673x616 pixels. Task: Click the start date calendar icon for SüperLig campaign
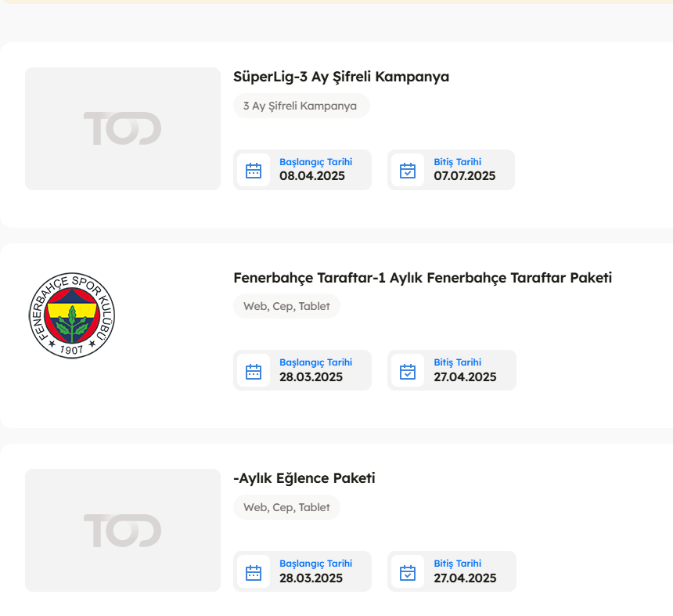click(254, 171)
